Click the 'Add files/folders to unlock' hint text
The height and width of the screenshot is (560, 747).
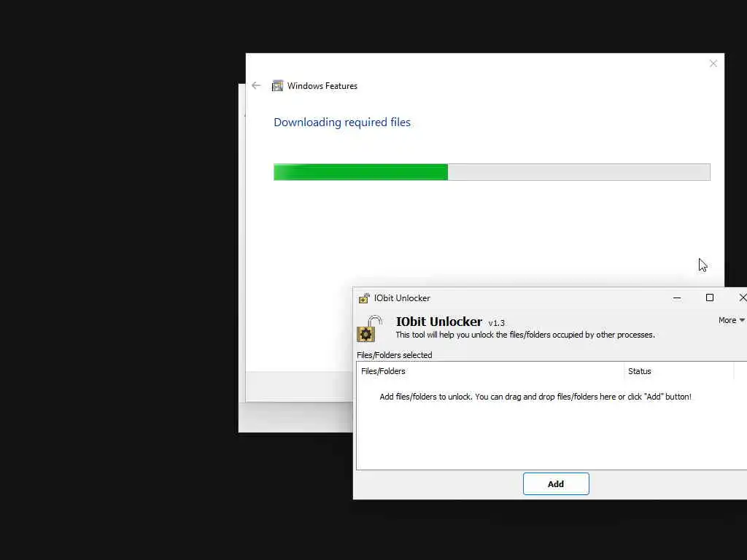(x=535, y=397)
